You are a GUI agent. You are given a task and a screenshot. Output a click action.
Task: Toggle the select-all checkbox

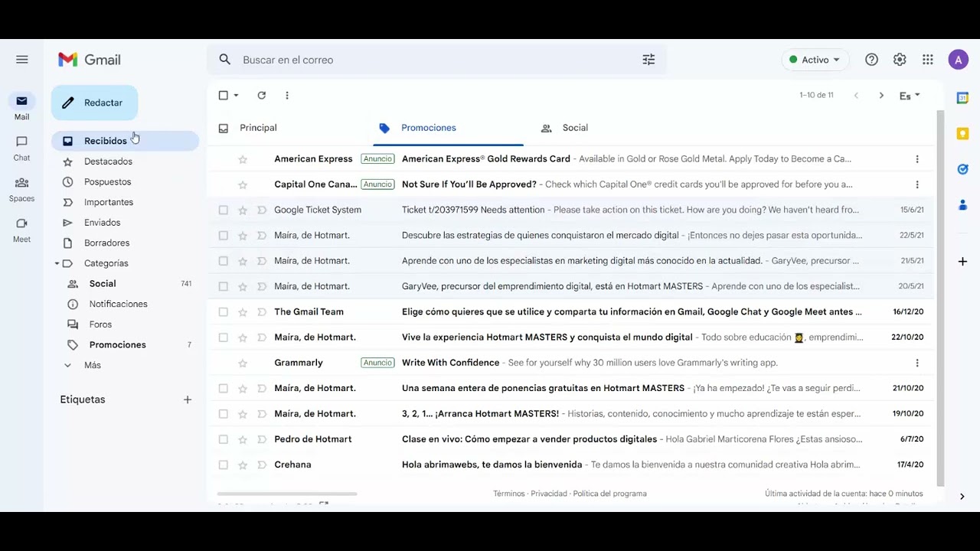[x=224, y=96]
